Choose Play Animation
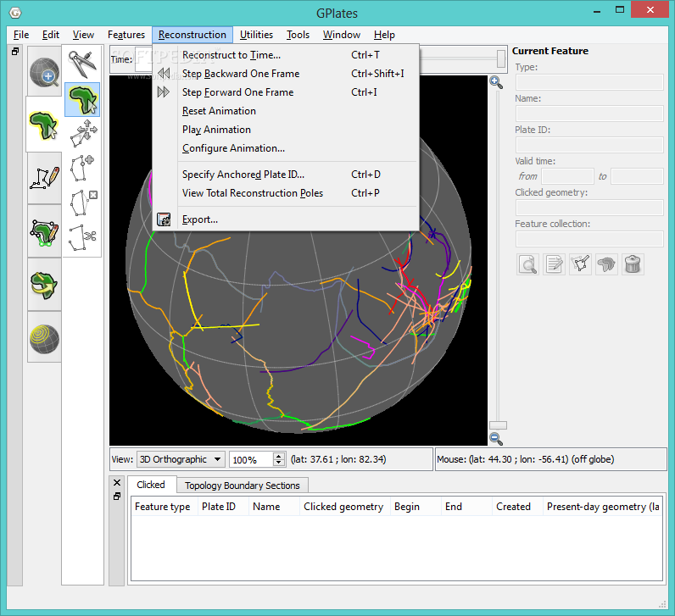Viewport: 675px width, 616px height. click(286, 130)
